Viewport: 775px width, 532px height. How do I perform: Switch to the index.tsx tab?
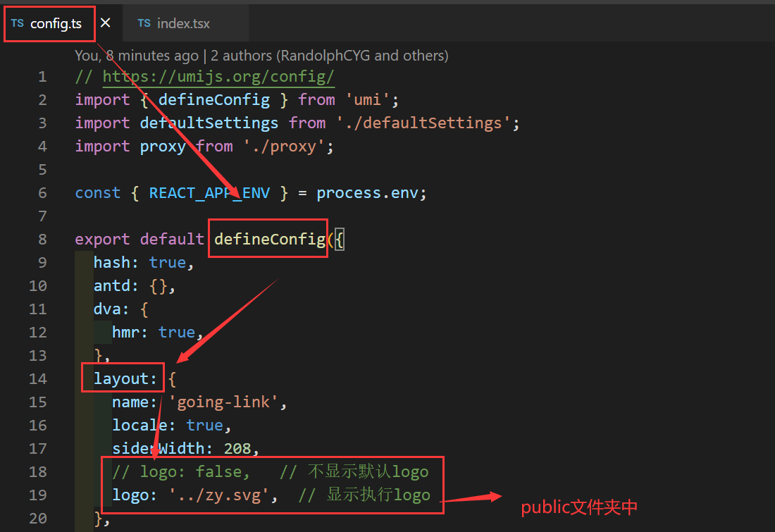coord(185,23)
